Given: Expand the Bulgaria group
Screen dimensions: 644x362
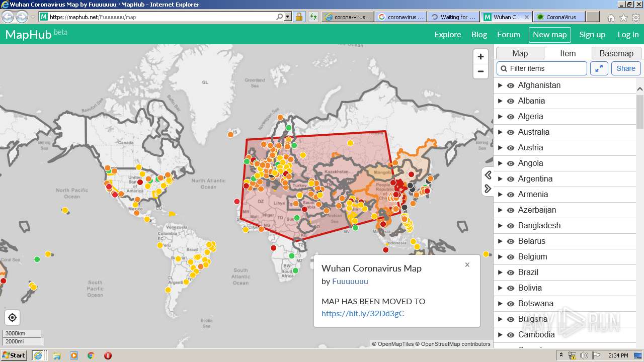Looking at the screenshot, I should pos(500,319).
